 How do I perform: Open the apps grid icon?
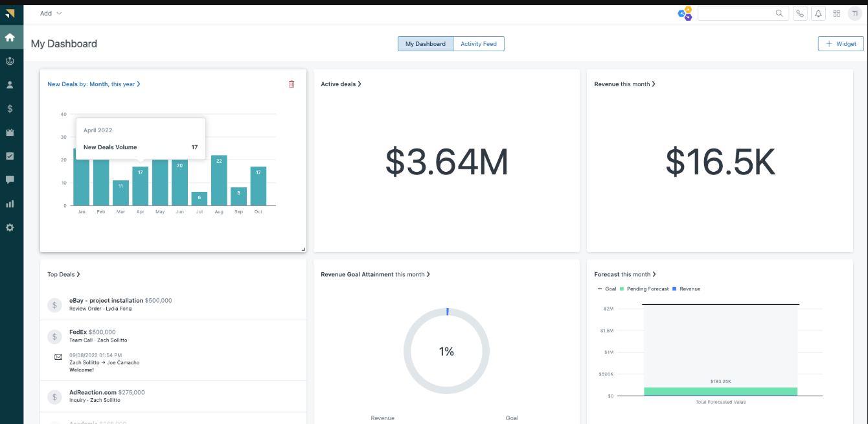pyautogui.click(x=837, y=14)
